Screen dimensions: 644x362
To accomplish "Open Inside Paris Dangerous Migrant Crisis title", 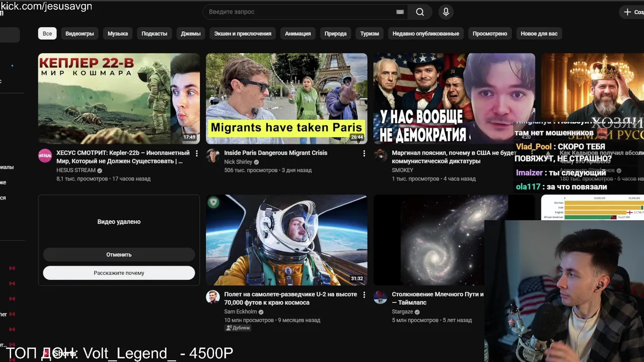I will (x=276, y=153).
